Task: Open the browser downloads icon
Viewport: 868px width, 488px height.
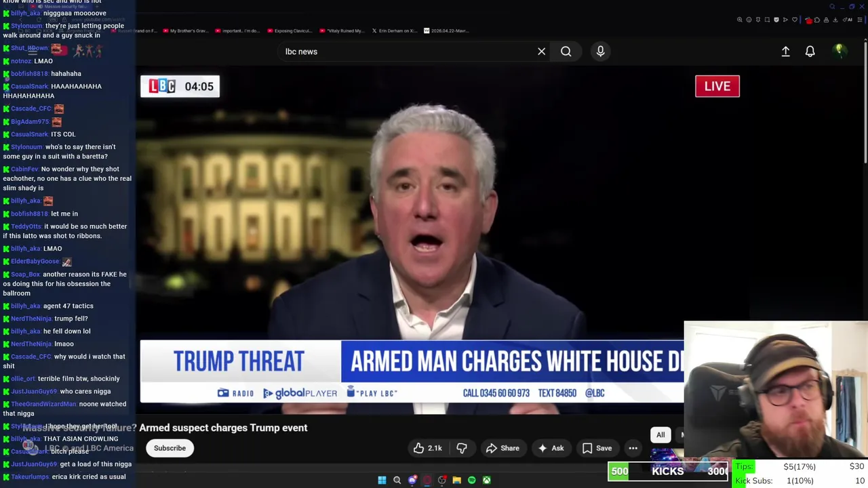Action: coord(835,20)
